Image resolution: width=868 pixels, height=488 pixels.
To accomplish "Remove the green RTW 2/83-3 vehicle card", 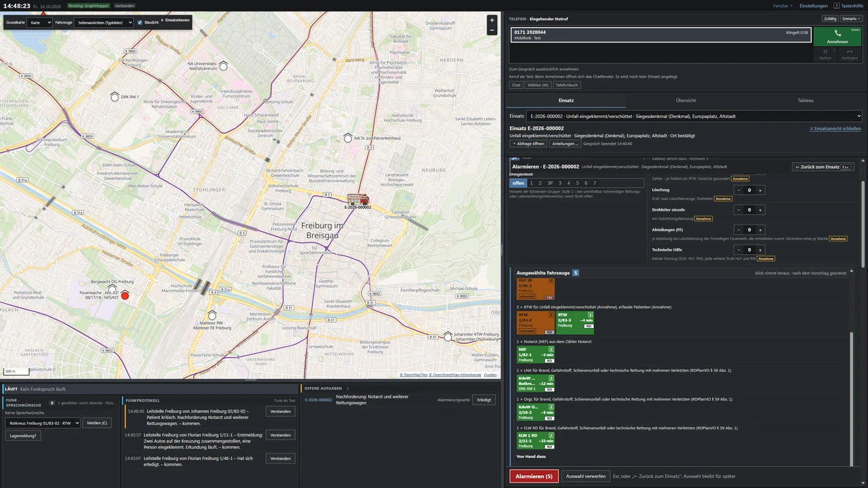I will click(x=575, y=323).
